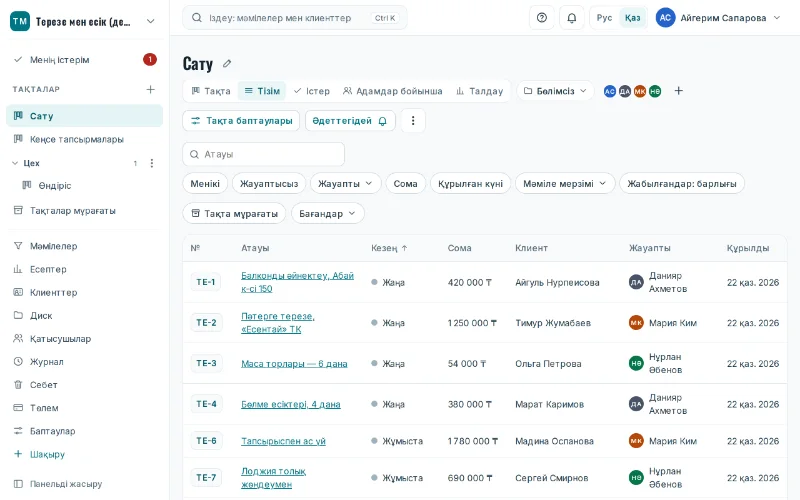Click the ДА avatar in board members

(625, 91)
